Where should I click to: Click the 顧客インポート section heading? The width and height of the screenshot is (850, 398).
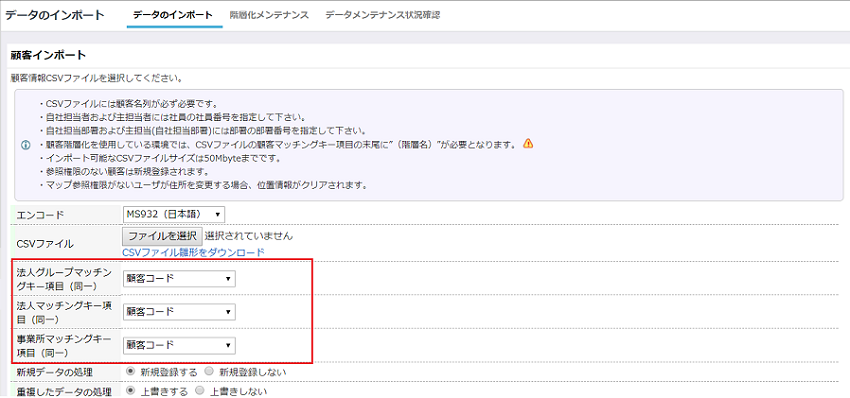point(48,55)
